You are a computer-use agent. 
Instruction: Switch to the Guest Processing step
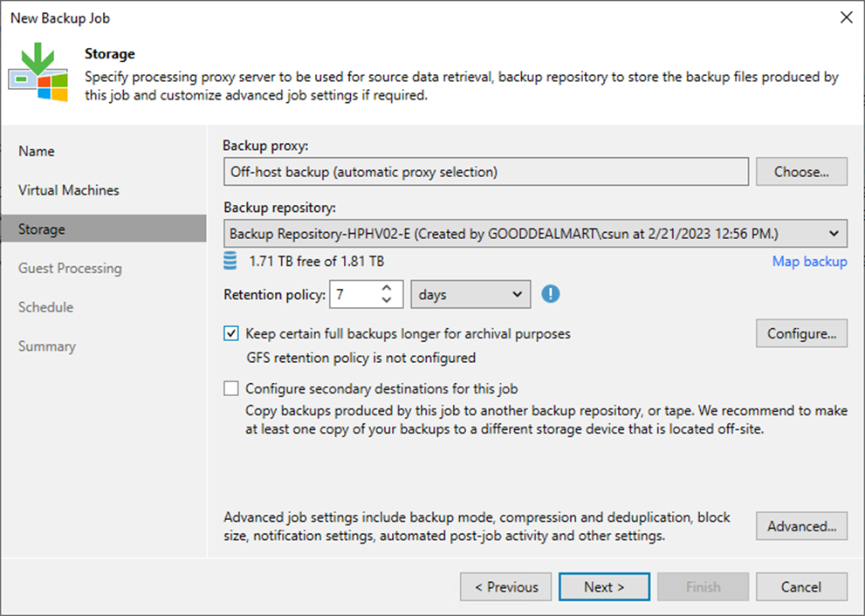tap(69, 268)
